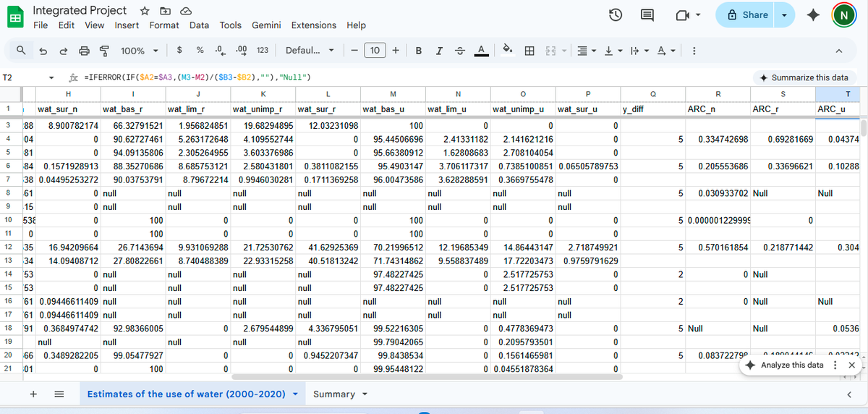Open the Gemini menu
The width and height of the screenshot is (868, 414).
(x=267, y=25)
